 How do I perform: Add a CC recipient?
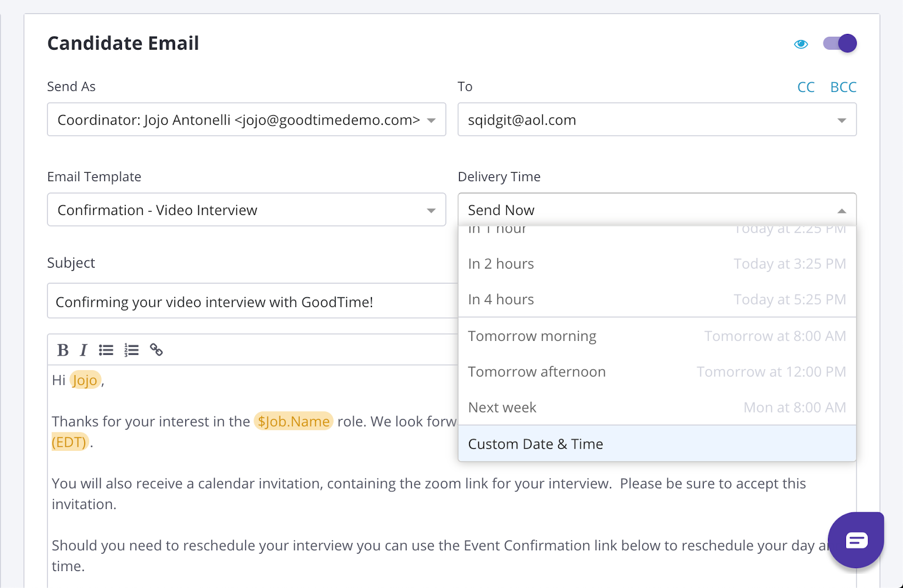(x=806, y=87)
